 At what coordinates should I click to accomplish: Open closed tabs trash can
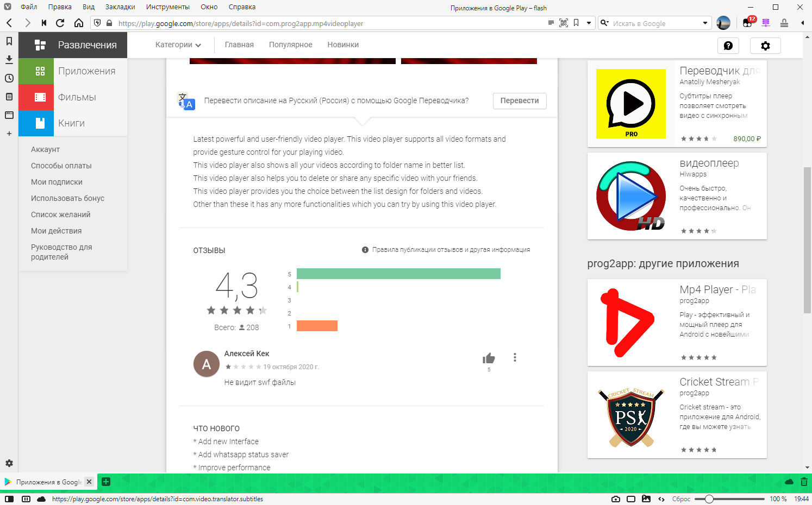[804, 482]
